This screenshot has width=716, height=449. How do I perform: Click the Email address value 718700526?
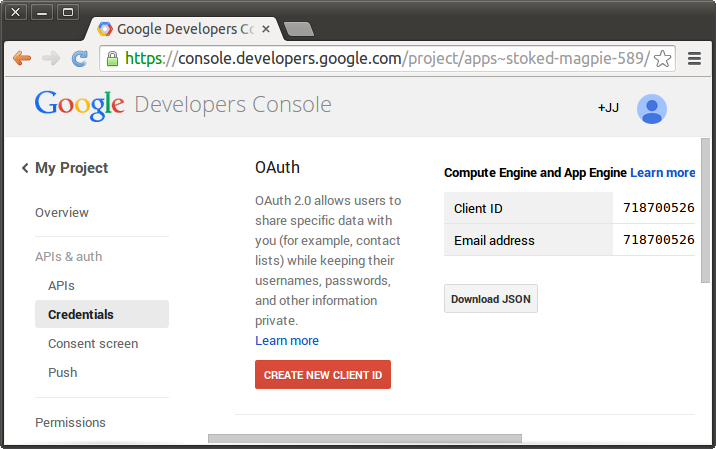click(658, 240)
